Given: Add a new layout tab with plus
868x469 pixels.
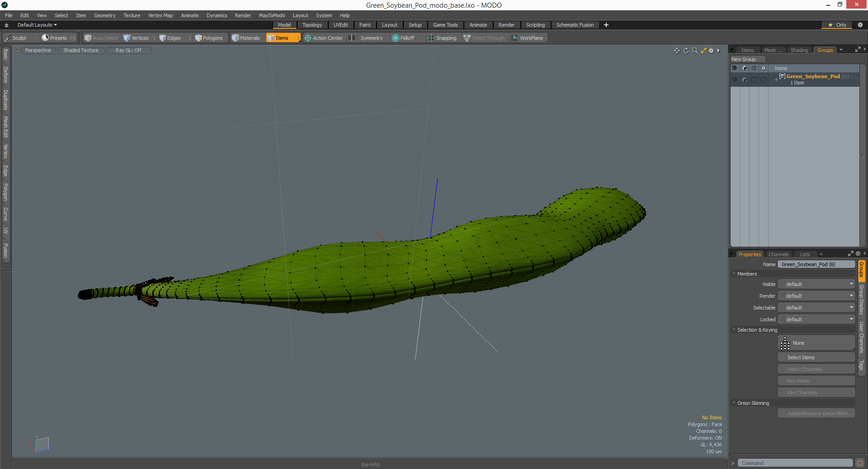Looking at the screenshot, I should pos(606,25).
